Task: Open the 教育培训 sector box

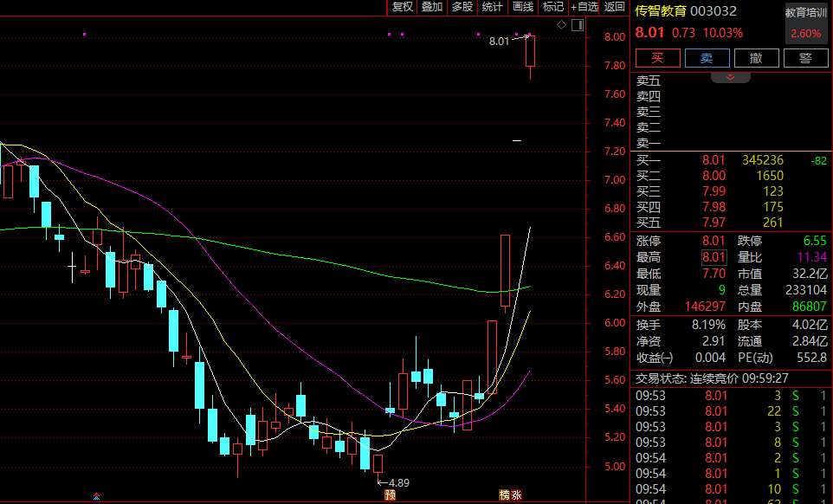Action: coord(806,23)
